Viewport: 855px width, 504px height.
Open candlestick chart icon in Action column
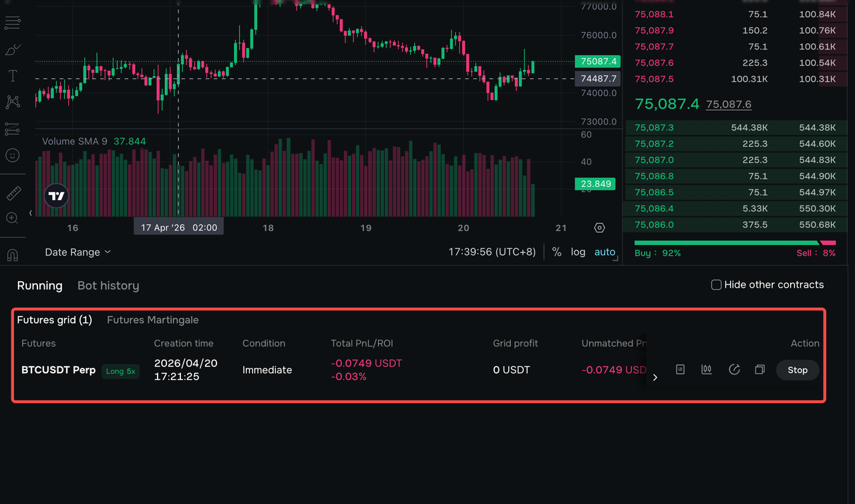point(707,370)
